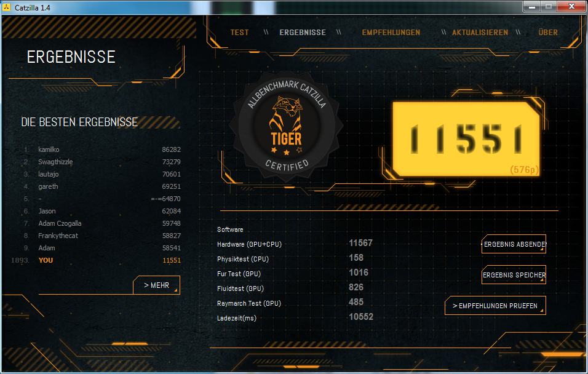Click the Physiktest (CPU) label

(x=242, y=259)
